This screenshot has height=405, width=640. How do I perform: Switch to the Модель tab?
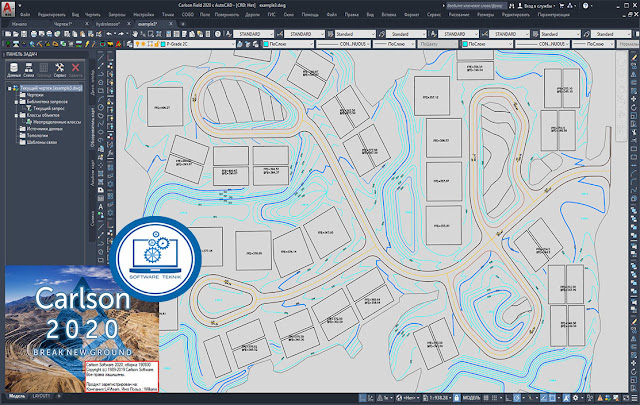pos(17,396)
